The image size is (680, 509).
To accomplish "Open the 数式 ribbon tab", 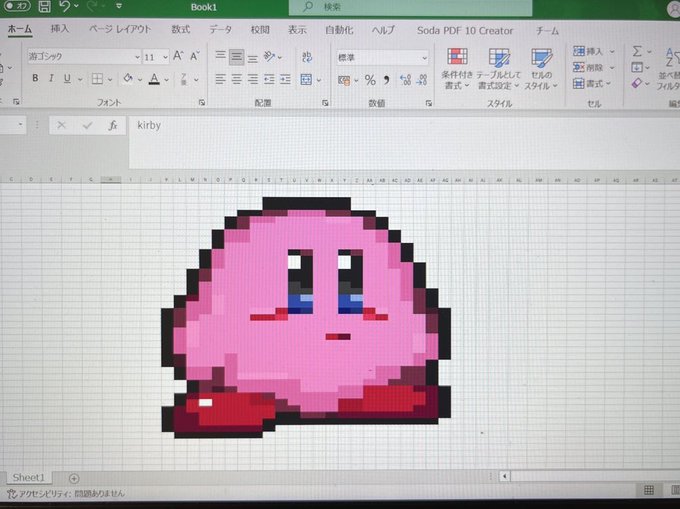I will (180, 29).
